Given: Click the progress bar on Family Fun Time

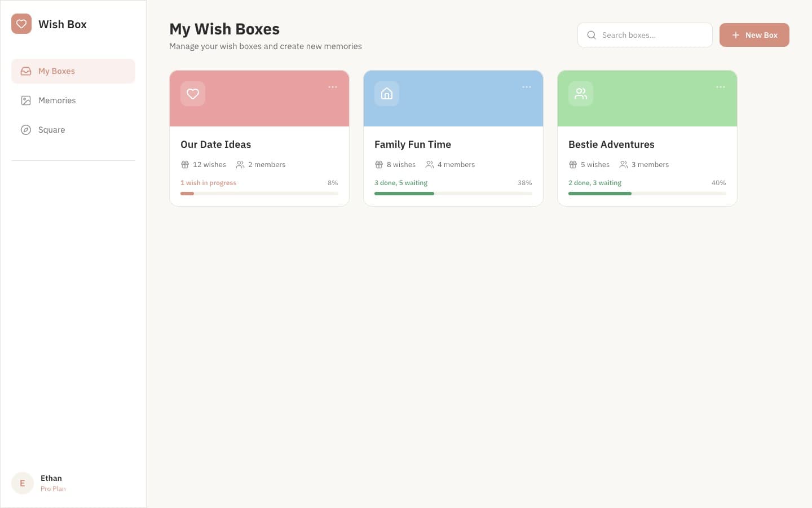Looking at the screenshot, I should [x=453, y=193].
